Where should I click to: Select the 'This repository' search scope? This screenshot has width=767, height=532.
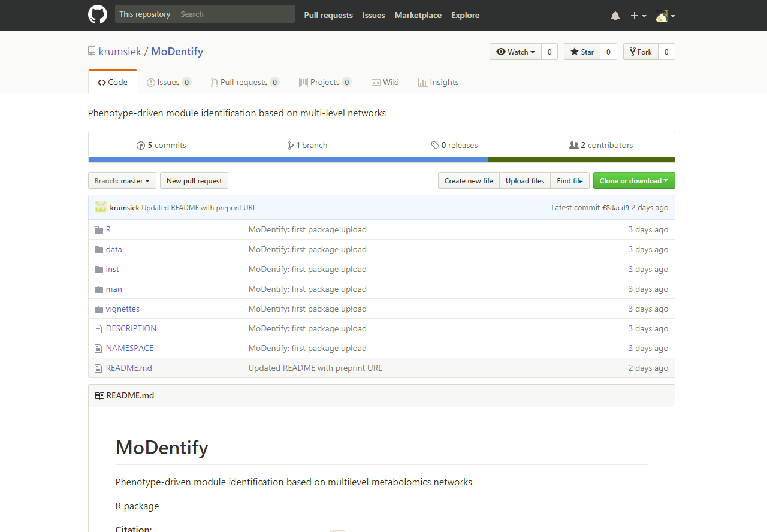point(145,14)
